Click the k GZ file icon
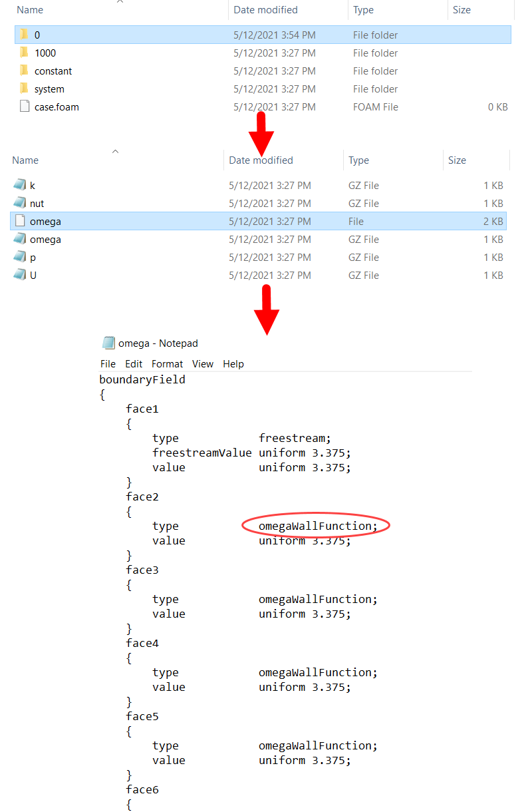 [x=19, y=185]
